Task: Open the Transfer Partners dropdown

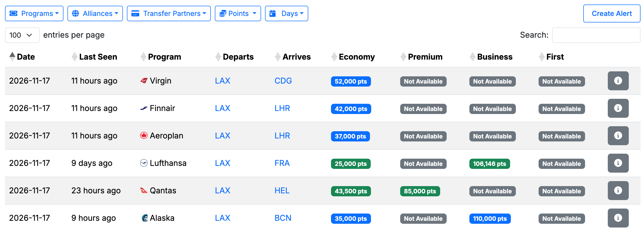Action: coord(169,13)
